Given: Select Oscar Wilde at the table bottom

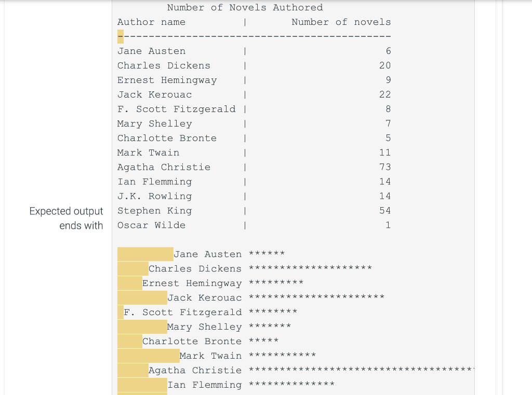Looking at the screenshot, I should (151, 225).
